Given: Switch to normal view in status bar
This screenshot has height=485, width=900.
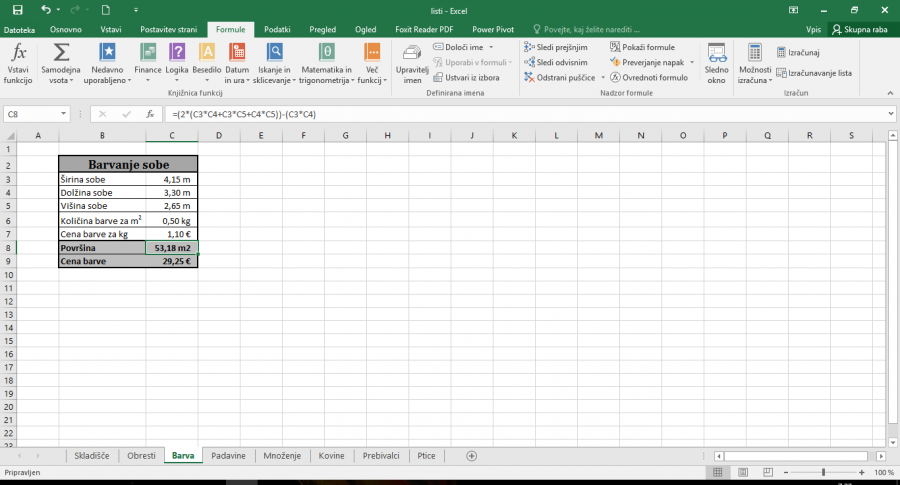Looking at the screenshot, I should pos(716,472).
